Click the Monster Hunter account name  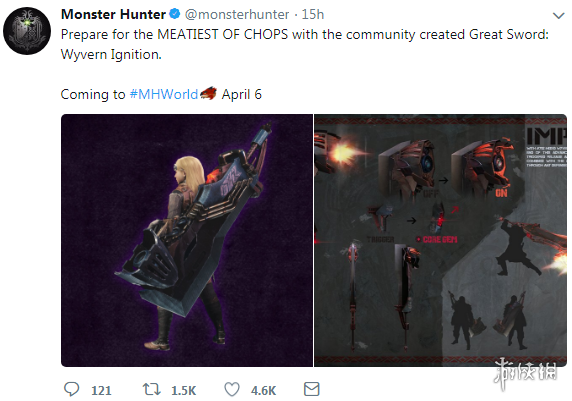(113, 14)
